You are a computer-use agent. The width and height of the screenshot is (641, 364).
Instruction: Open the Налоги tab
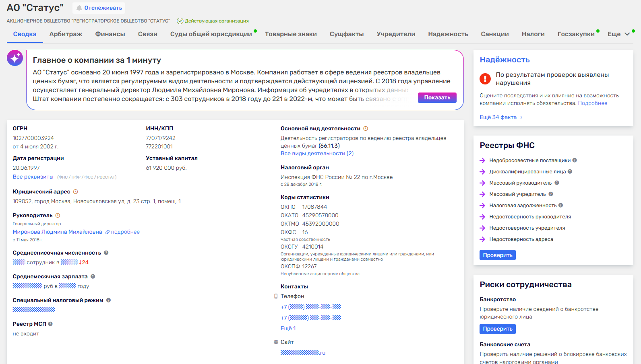pyautogui.click(x=533, y=34)
